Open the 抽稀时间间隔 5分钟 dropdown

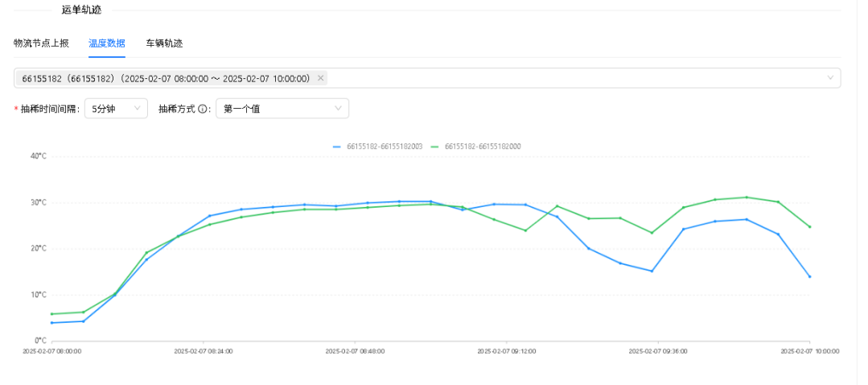click(x=116, y=109)
